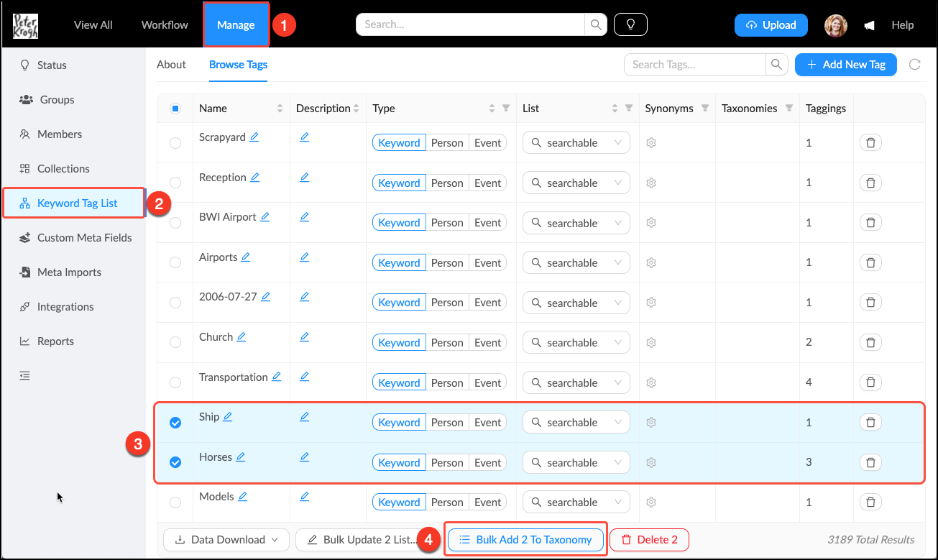The image size is (938, 560).
Task: Click Add New Tag button
Action: pyautogui.click(x=846, y=65)
